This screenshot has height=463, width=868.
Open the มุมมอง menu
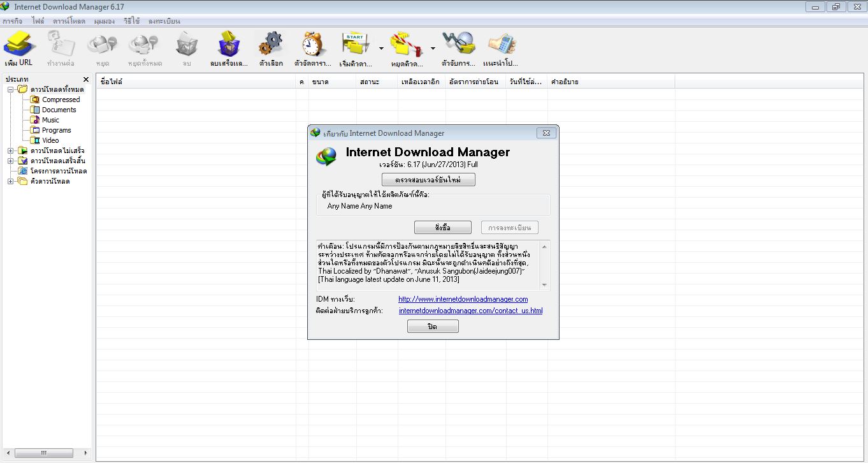click(105, 21)
